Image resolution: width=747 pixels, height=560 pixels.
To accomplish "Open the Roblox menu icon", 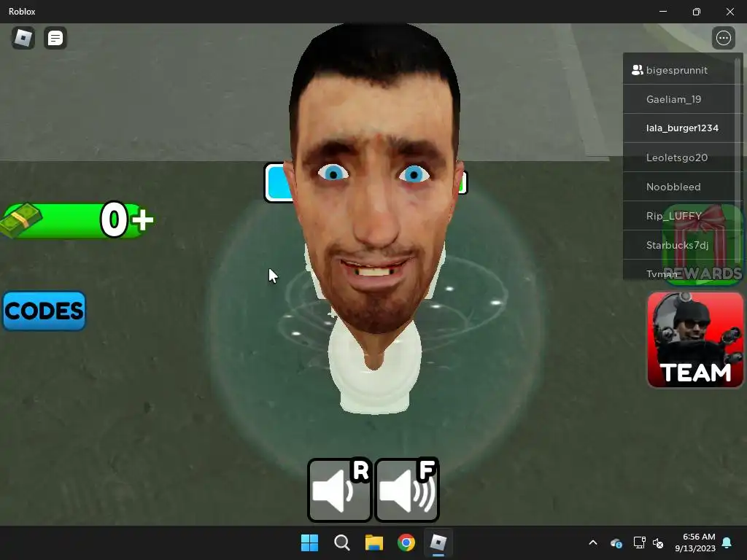I will [23, 38].
